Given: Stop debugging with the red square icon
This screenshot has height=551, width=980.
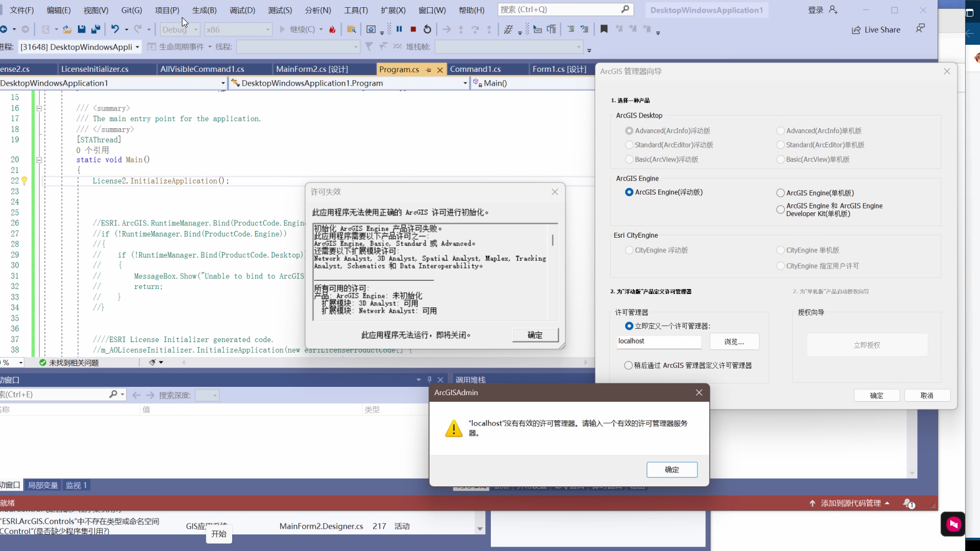Looking at the screenshot, I should point(413,29).
